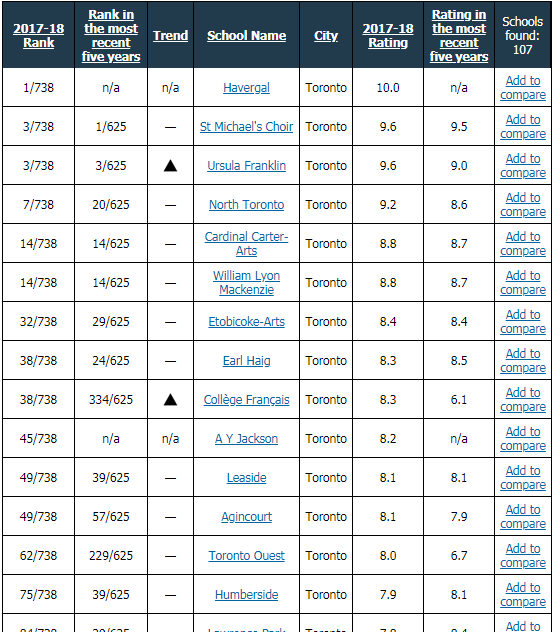
Task: Sort by Rank in most recent five years
Action: pos(111,35)
